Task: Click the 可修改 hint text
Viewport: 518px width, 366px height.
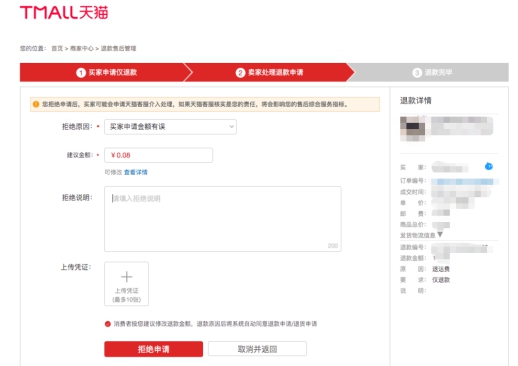Action: [113, 172]
